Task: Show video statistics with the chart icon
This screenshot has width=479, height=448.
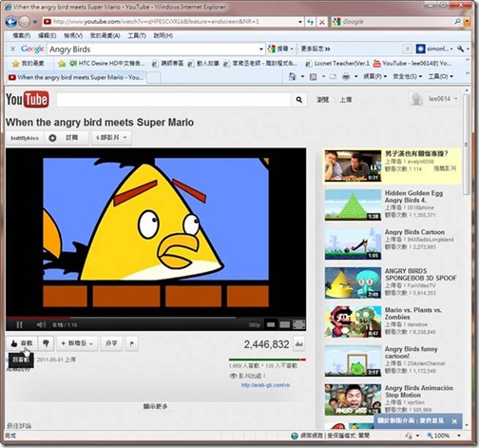Action: pos(298,344)
